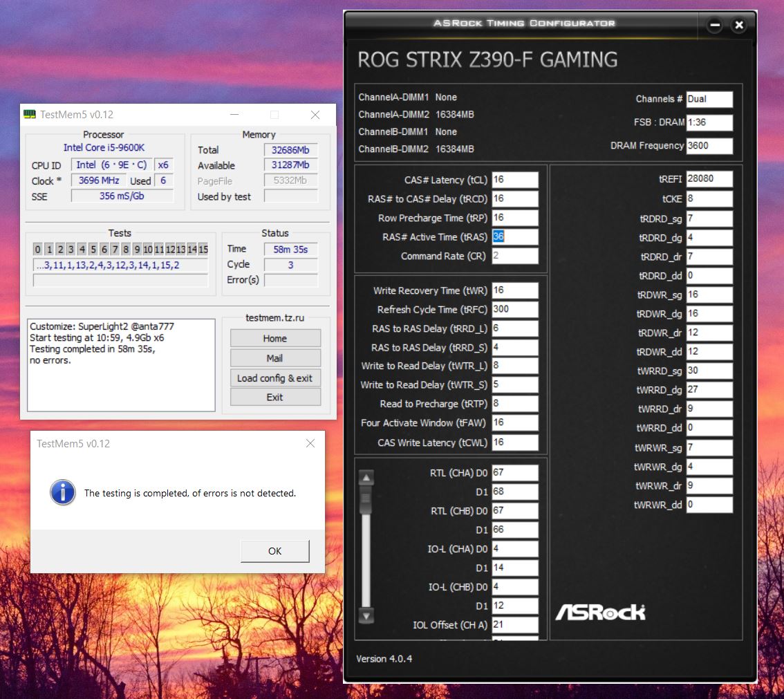The height and width of the screenshot is (699, 784).
Task: Click OK in the TestMem5 completion dialog
Action: [274, 551]
